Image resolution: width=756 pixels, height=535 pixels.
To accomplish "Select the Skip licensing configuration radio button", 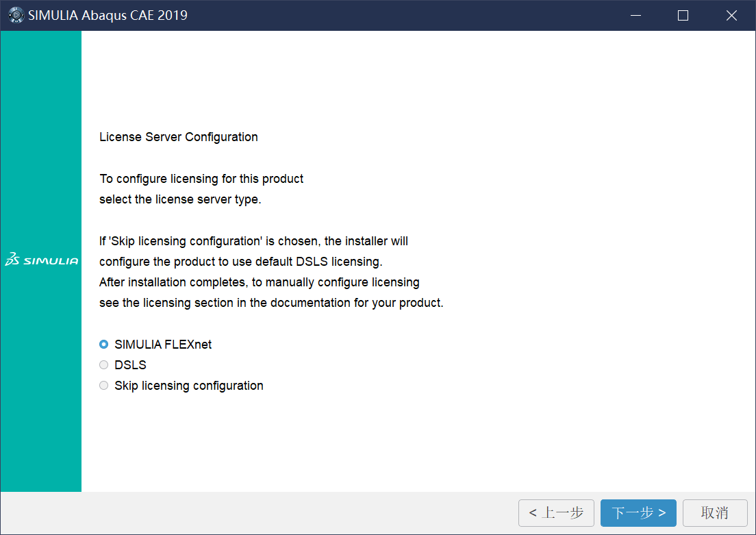I will click(104, 386).
